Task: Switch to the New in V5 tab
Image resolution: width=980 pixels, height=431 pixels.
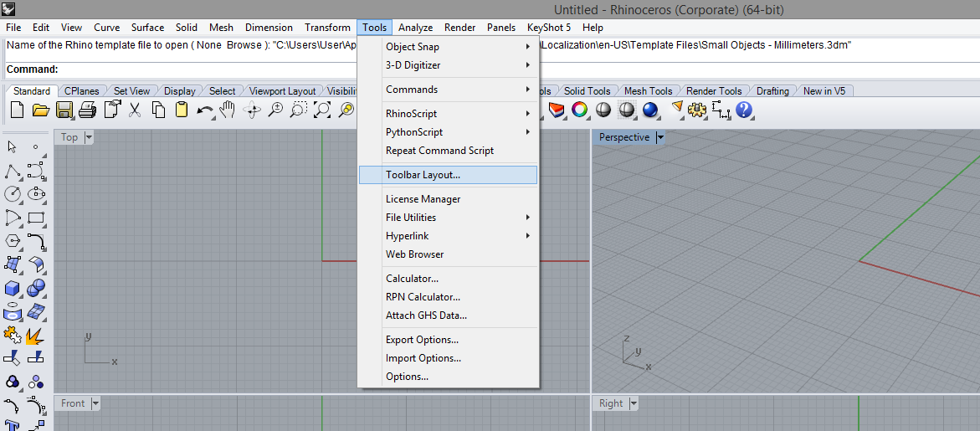Action: pos(824,91)
